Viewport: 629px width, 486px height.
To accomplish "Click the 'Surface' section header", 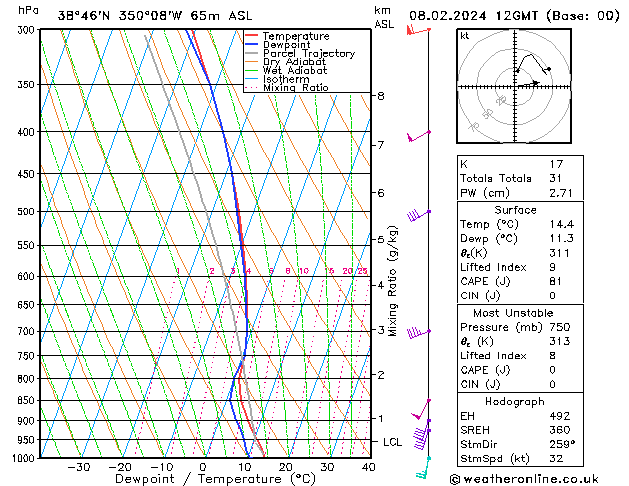I will pyautogui.click(x=515, y=210).
